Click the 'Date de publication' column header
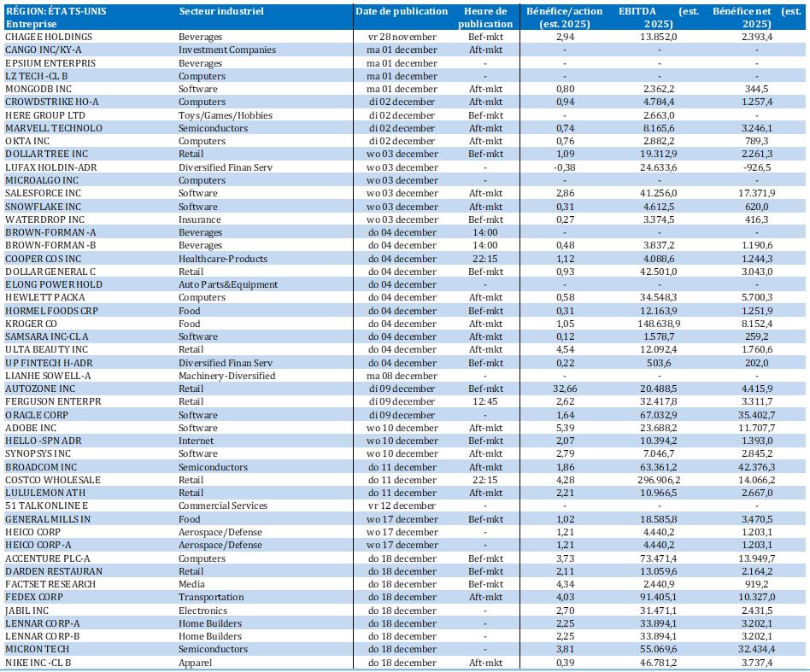 click(402, 12)
